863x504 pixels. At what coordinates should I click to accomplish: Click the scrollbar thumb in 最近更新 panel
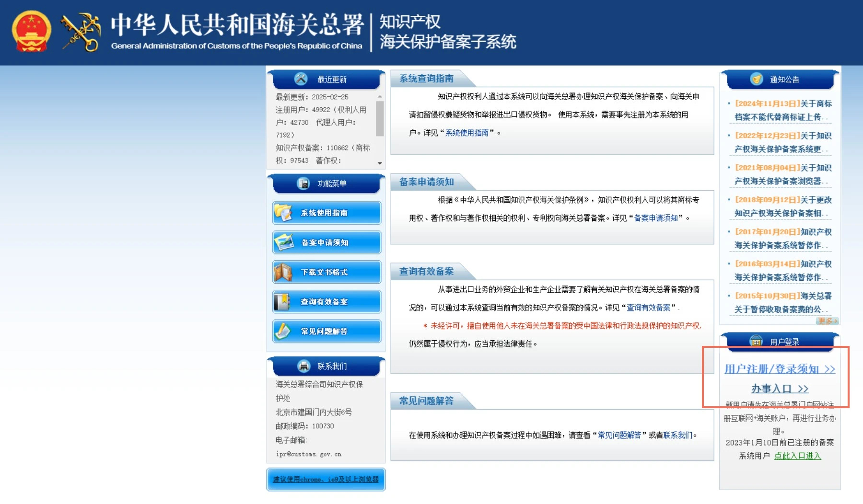pos(380,119)
